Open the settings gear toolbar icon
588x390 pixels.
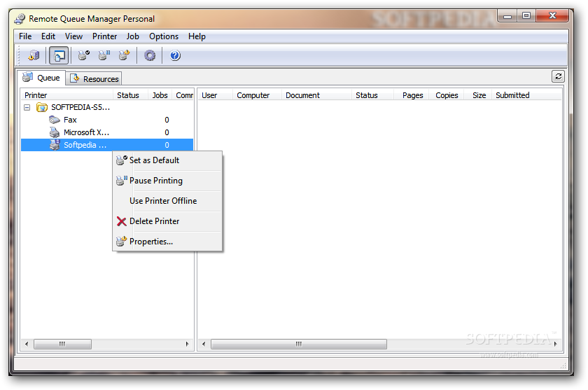tap(150, 55)
